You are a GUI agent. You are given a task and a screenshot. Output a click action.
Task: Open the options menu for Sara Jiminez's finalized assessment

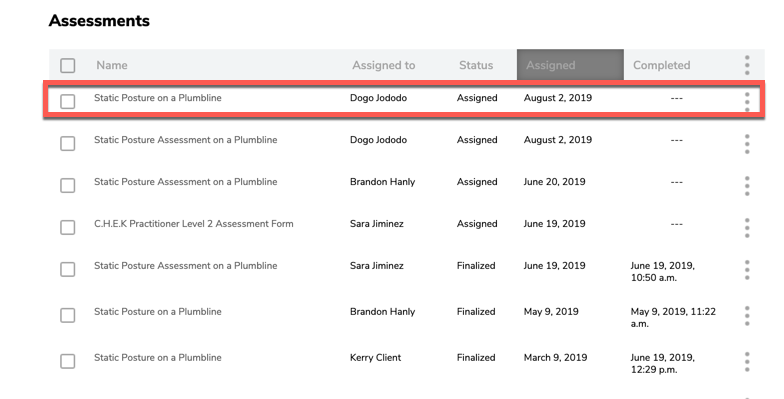(747, 270)
